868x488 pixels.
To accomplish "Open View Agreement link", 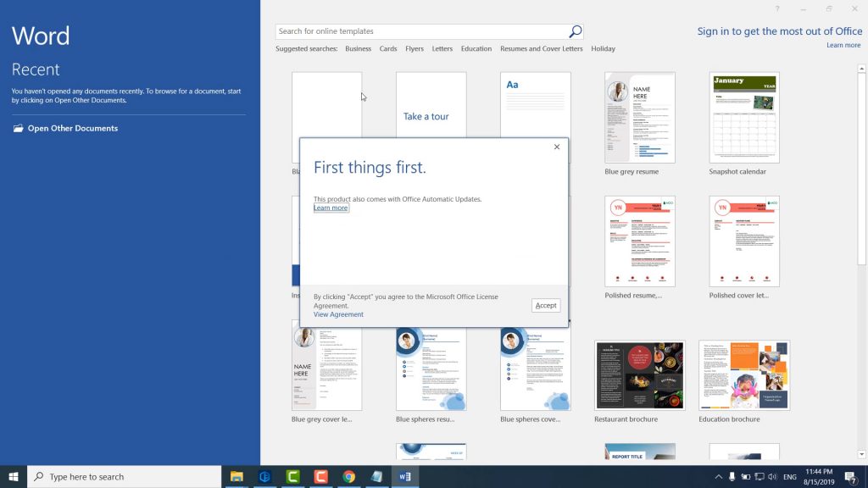I will 338,314.
